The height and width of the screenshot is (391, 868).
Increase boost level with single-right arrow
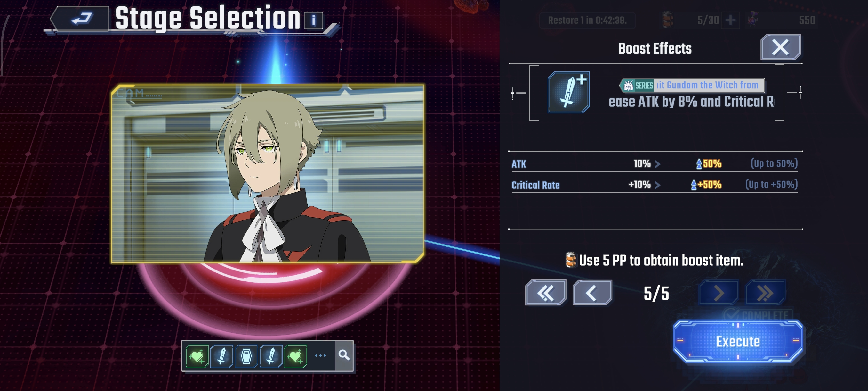[x=719, y=293]
